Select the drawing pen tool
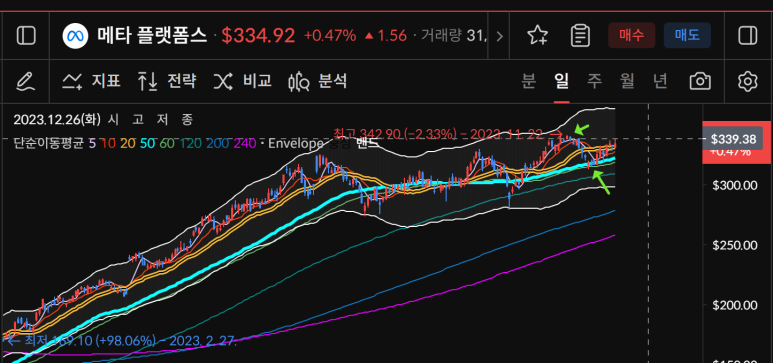This screenshot has width=773, height=363. 25,81
